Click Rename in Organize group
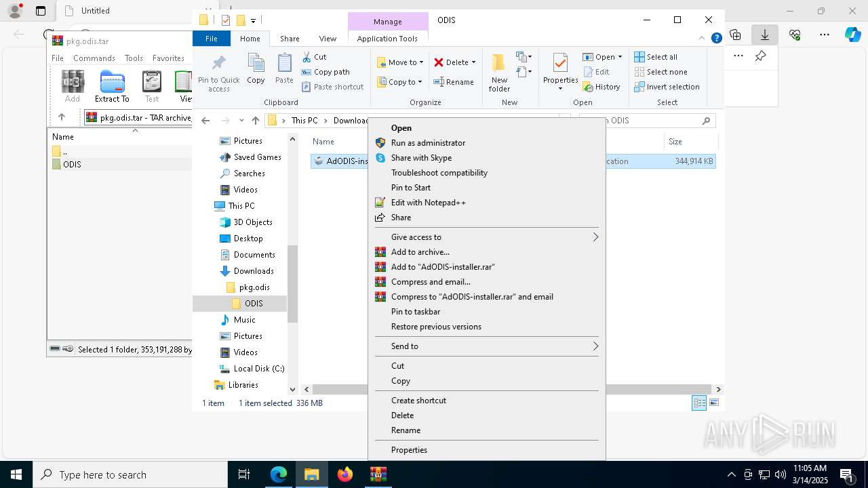868x488 pixels. (454, 82)
